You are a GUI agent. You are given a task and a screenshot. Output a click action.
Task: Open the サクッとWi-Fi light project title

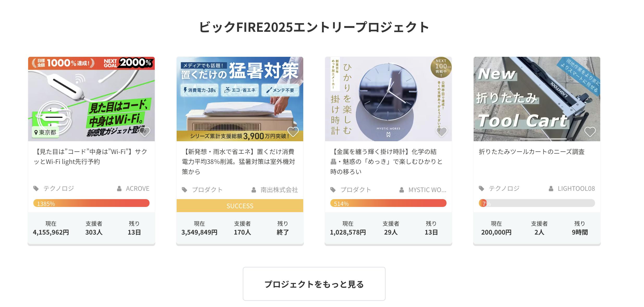[91, 157]
